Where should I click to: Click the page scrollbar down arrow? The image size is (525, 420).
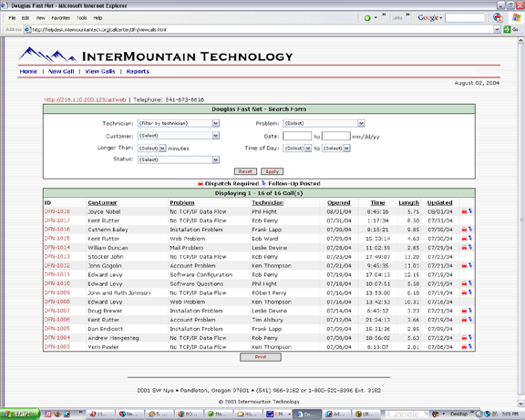[521, 404]
